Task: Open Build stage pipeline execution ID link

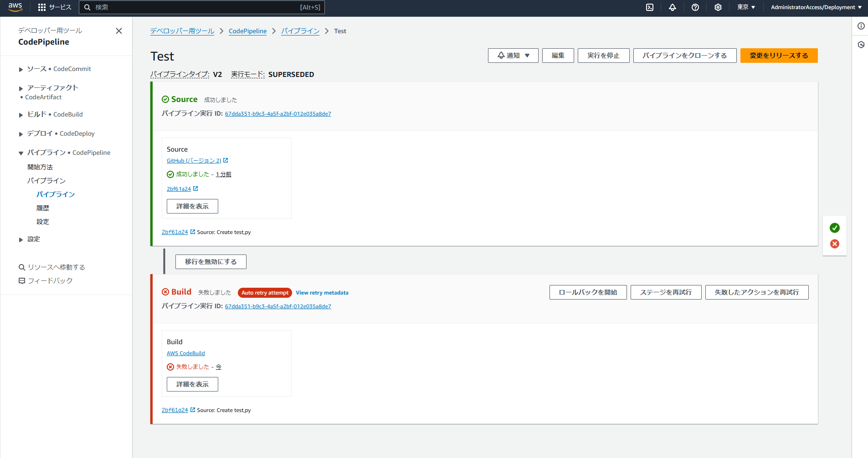Action: [x=278, y=306]
